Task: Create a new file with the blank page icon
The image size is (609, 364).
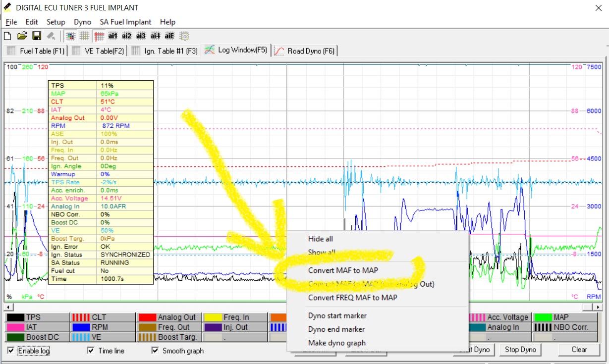Action: pyautogui.click(x=7, y=36)
